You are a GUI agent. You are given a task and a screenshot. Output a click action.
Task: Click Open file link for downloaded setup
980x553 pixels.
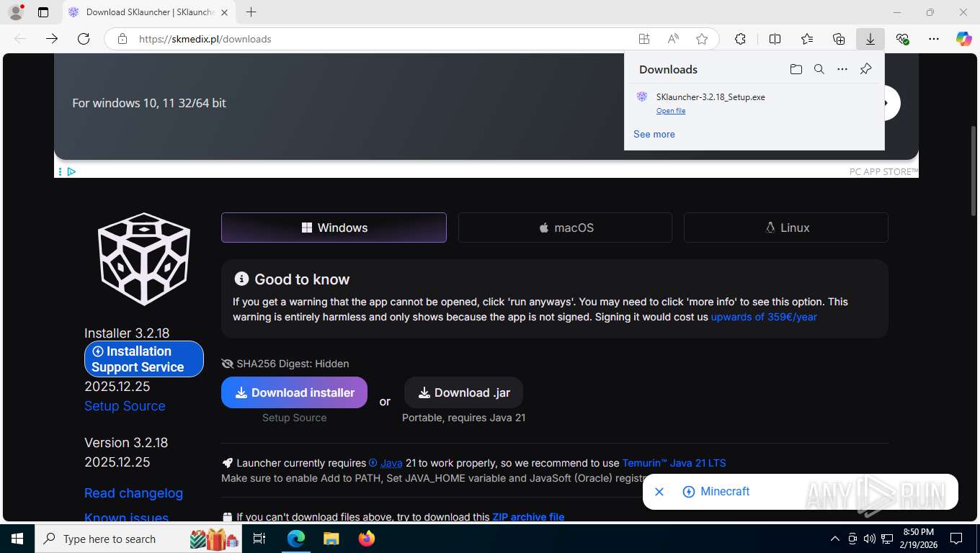[671, 111]
